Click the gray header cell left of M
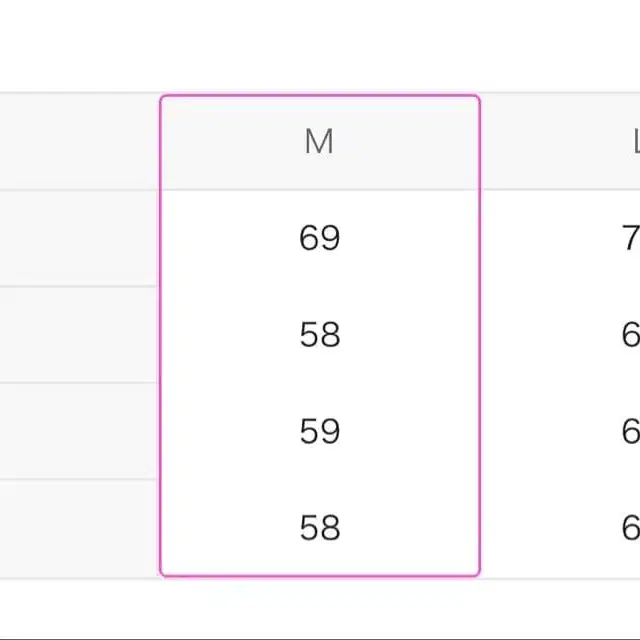Viewport: 640px width, 640px height. [x=80, y=142]
